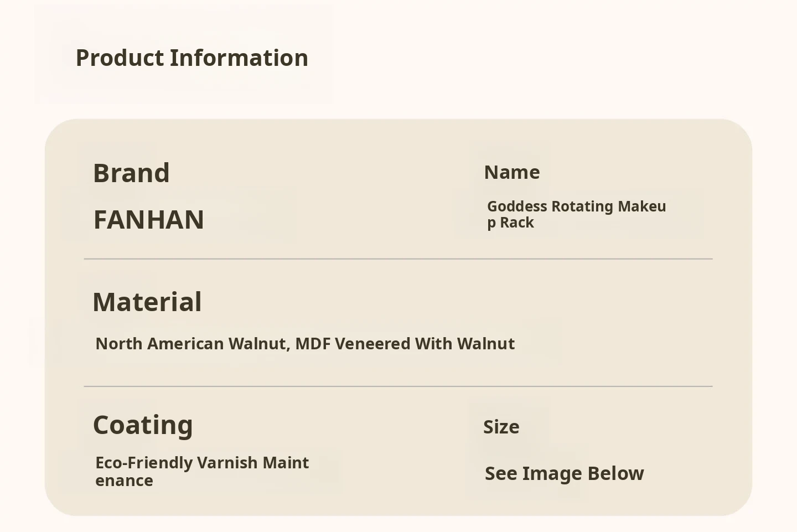Click the divider line above the Coating row

398,386
